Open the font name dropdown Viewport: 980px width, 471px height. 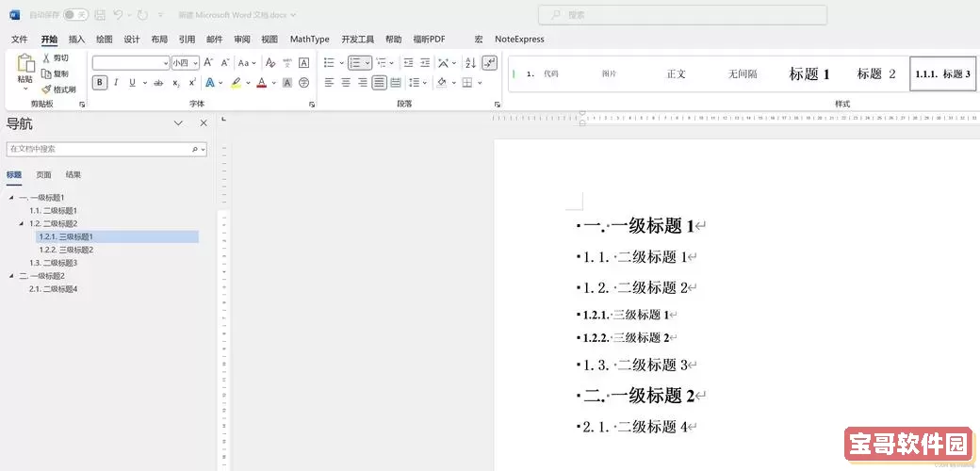point(166,63)
